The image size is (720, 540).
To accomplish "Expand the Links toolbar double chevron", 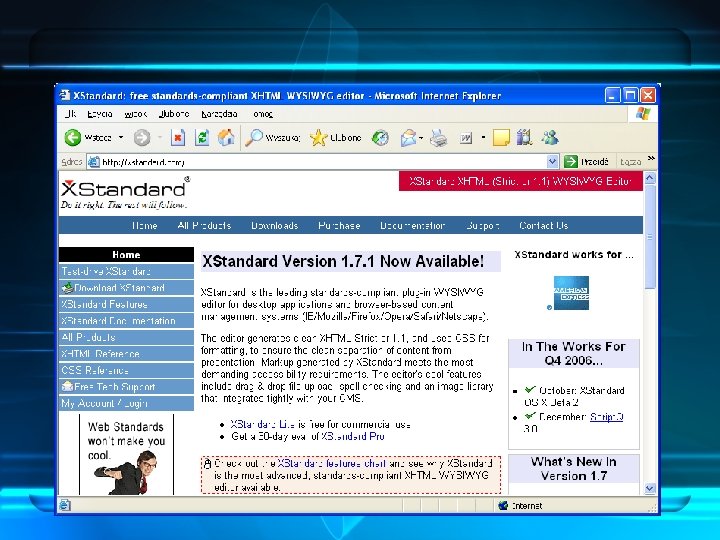I will coord(651,159).
